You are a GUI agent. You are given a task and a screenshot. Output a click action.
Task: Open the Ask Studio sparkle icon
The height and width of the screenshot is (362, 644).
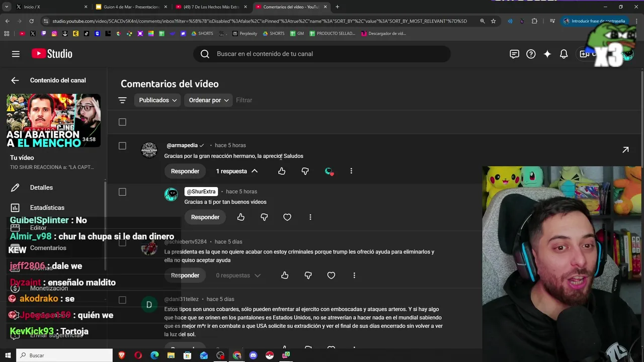[547, 54]
